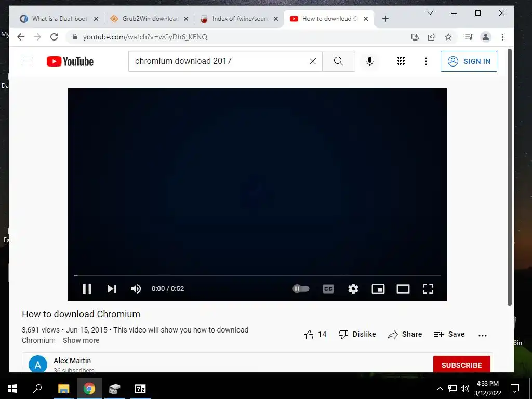Open video settings gear
Image resolution: width=532 pixels, height=399 pixels.
pos(353,289)
